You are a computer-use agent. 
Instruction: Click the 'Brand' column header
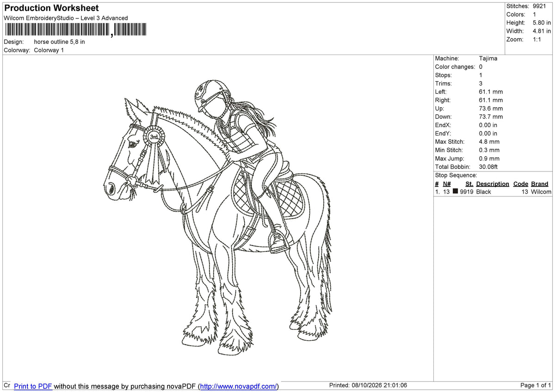[x=540, y=184]
